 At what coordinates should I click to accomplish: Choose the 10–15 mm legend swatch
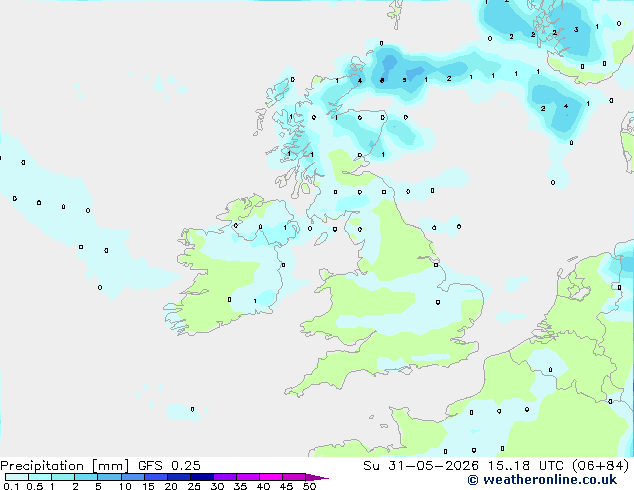[x=132, y=477]
